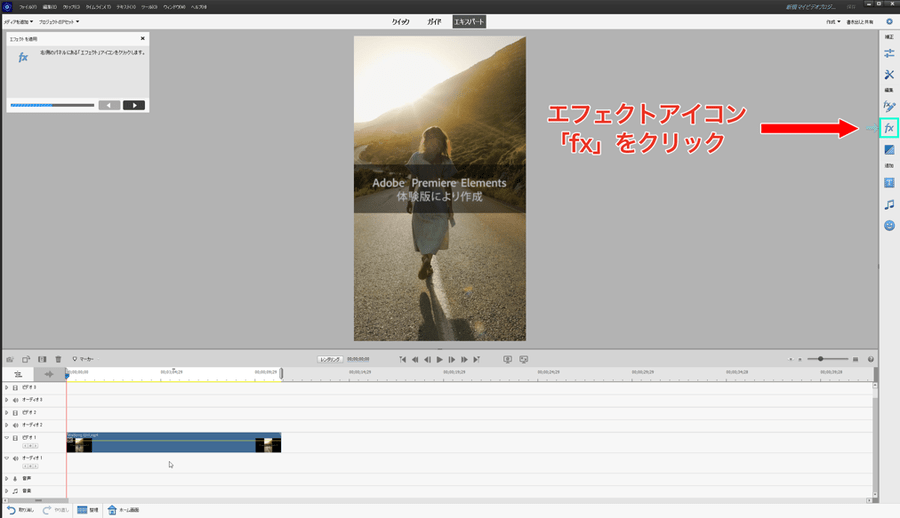Open the Music note panel icon

(x=889, y=204)
